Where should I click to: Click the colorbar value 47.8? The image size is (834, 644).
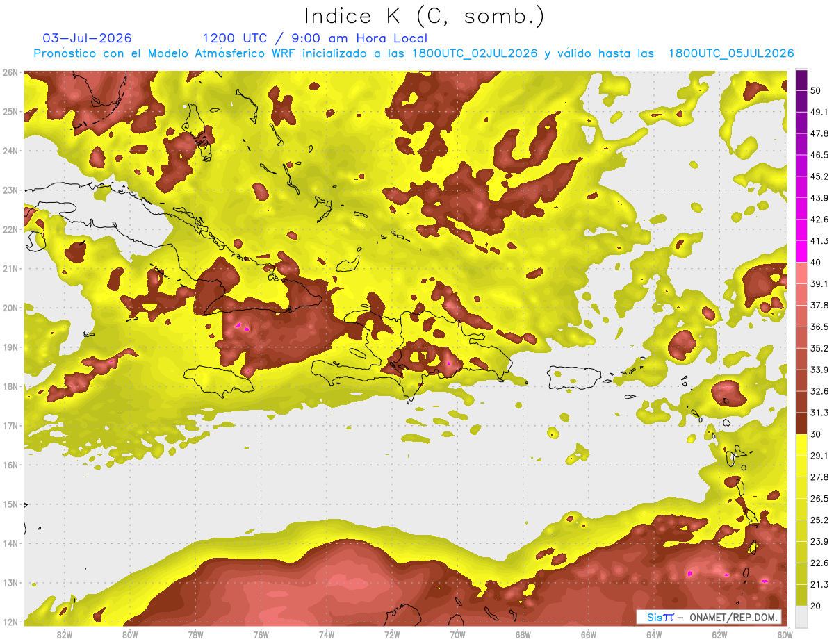[819, 133]
